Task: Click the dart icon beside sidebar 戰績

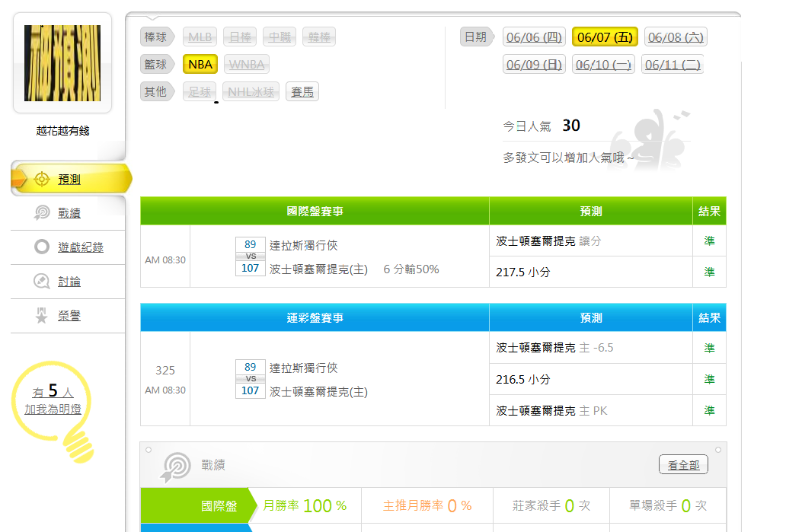Action: click(x=42, y=213)
